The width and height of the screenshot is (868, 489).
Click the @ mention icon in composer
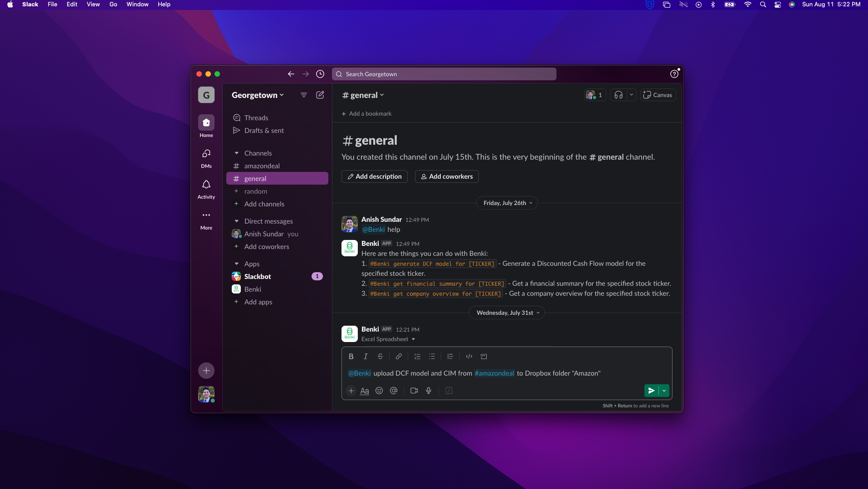[394, 391]
